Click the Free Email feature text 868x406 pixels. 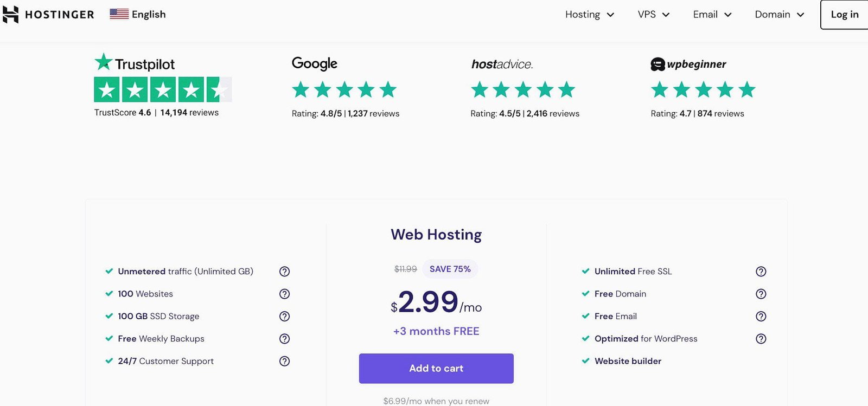[x=616, y=316]
